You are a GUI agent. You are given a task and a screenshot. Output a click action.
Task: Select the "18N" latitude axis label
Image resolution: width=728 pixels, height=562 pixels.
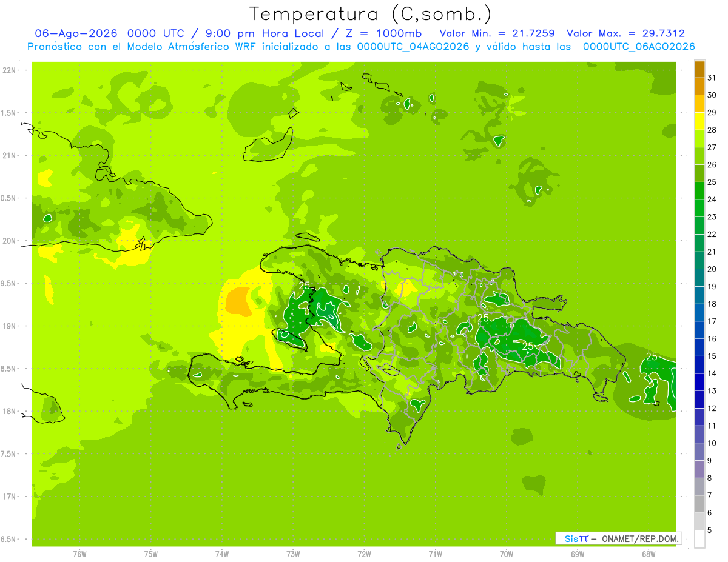click(x=10, y=412)
